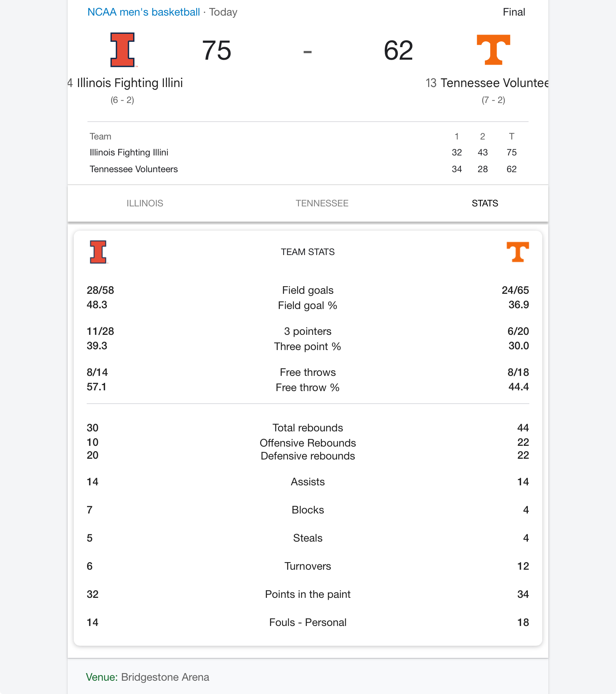Click the small Tennessee logo in Team Stats

518,252
